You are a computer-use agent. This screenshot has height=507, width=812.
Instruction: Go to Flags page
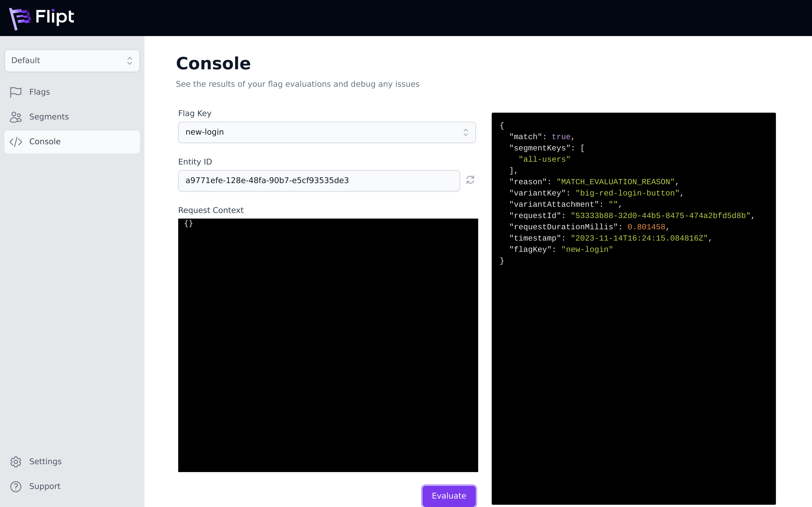click(40, 92)
